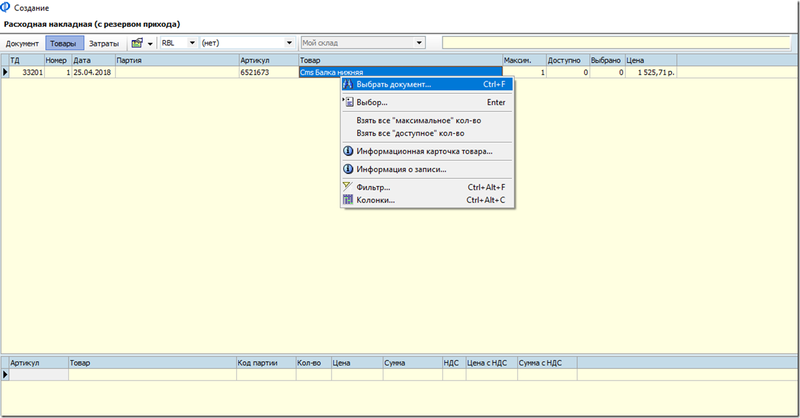Click info icon beside Информация о записи
The image size is (800, 418).
[x=348, y=169]
